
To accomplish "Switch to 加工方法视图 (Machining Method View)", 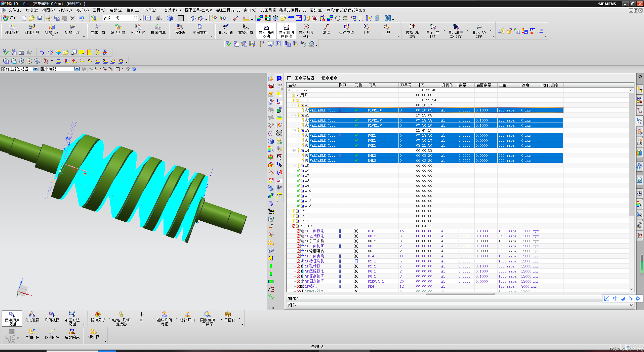I will tap(72, 319).
